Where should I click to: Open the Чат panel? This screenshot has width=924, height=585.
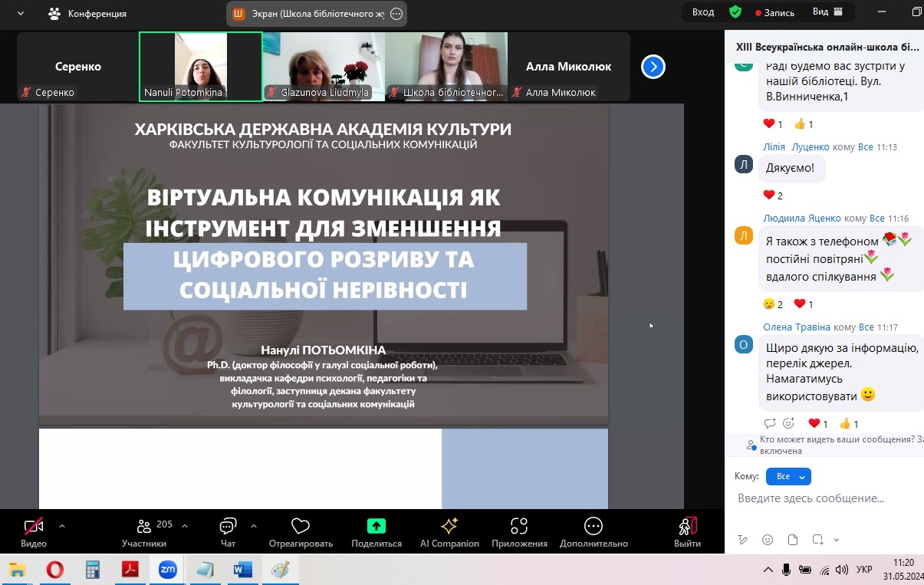coord(227,530)
